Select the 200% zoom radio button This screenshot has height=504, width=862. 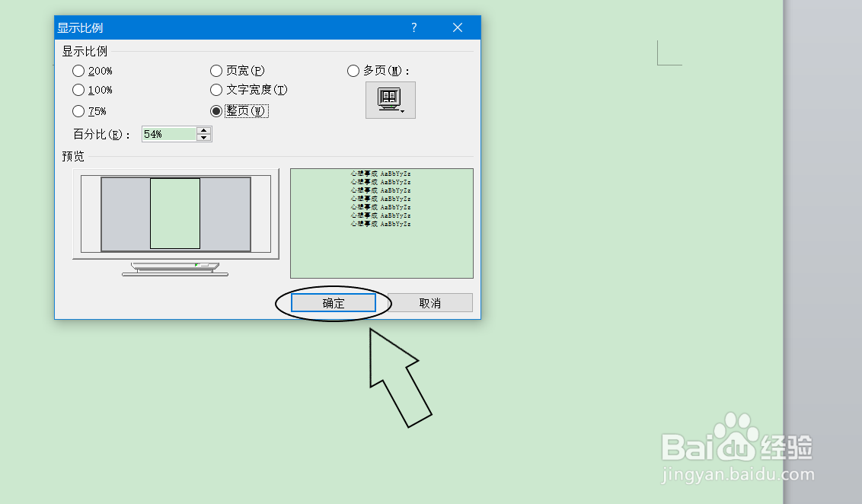[78, 70]
